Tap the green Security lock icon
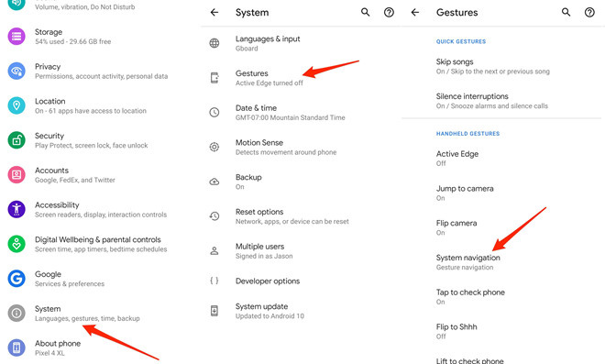The width and height of the screenshot is (605, 364). (x=16, y=140)
